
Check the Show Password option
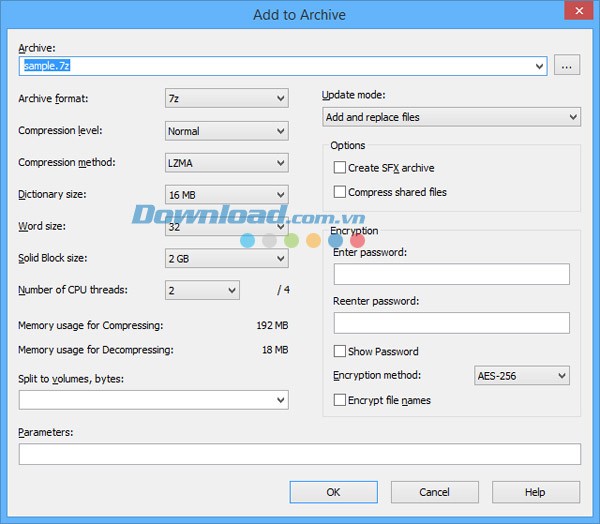(340, 351)
